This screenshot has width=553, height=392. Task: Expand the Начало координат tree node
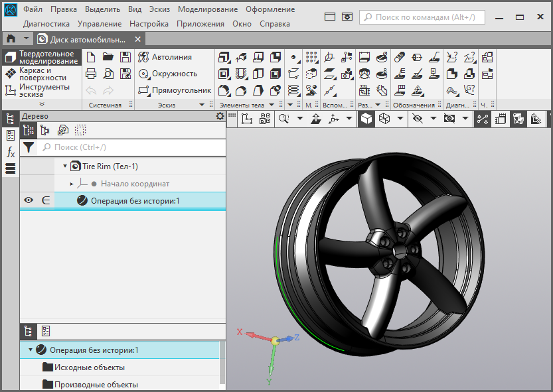72,184
